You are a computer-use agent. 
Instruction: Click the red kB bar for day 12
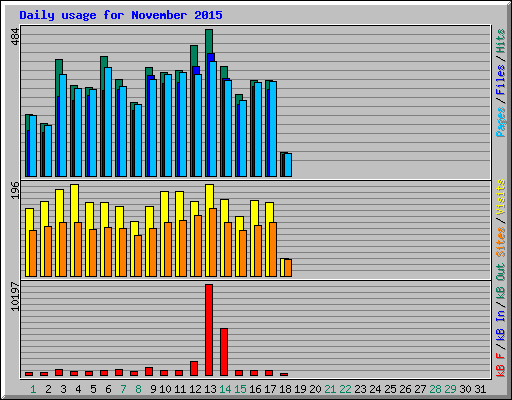[x=194, y=368]
